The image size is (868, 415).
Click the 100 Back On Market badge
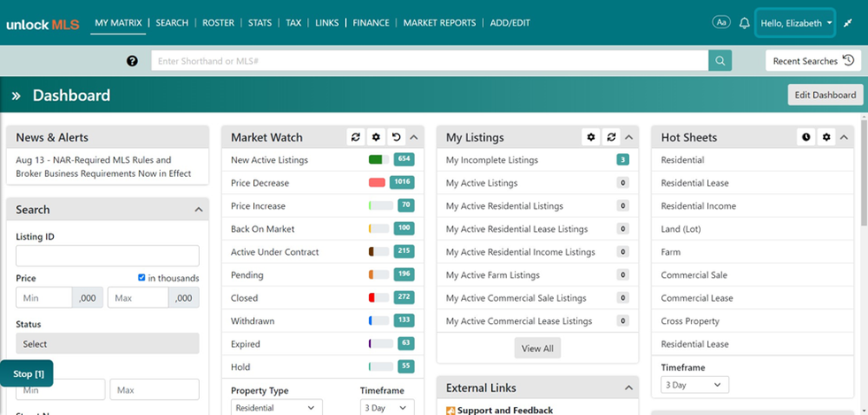coord(404,228)
